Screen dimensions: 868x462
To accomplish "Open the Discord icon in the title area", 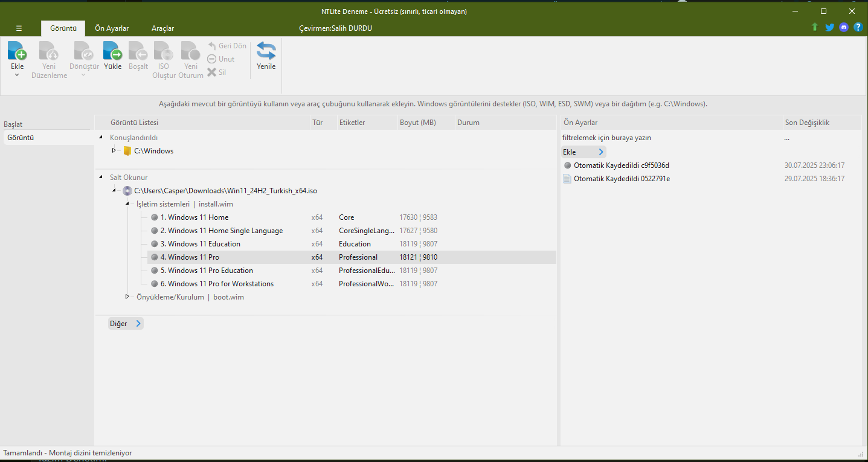I will [x=844, y=27].
